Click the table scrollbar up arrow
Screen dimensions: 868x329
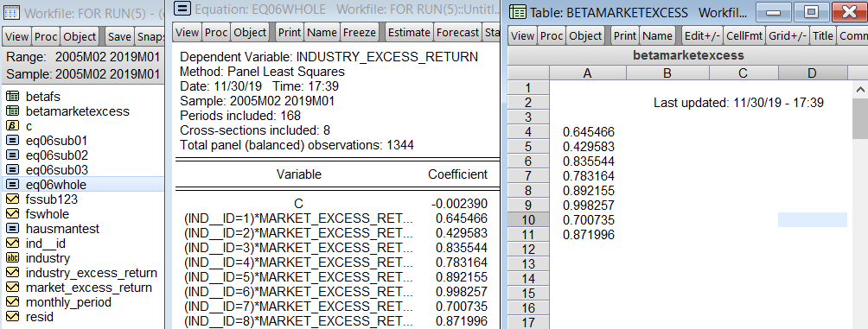tap(860, 89)
